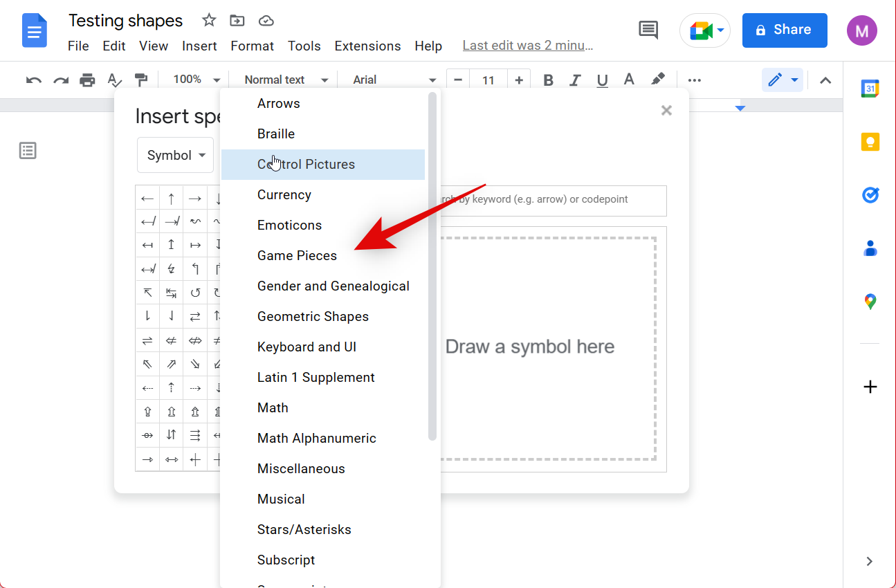Open the Google Docs home icon
This screenshot has height=588, width=896.
pyautogui.click(x=34, y=31)
